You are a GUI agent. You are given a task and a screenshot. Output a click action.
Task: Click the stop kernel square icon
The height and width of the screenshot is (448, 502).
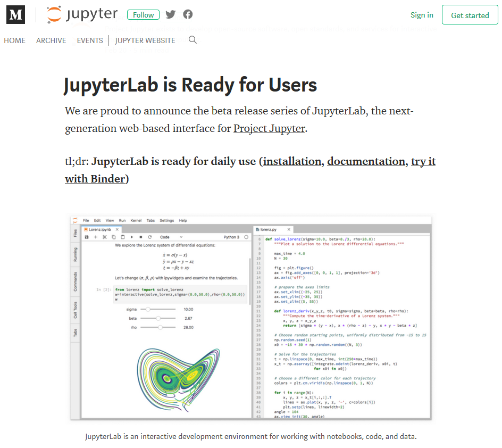(140, 237)
